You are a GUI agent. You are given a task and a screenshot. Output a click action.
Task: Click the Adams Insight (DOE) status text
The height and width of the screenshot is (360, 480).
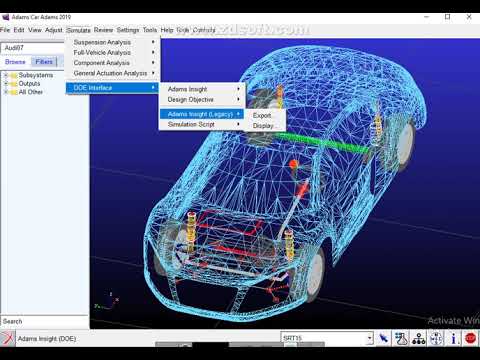(x=47, y=339)
